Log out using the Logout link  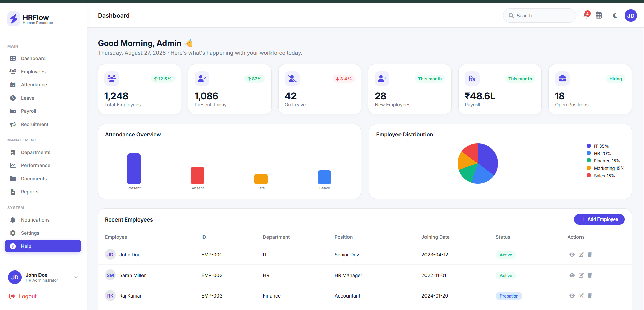click(23, 296)
